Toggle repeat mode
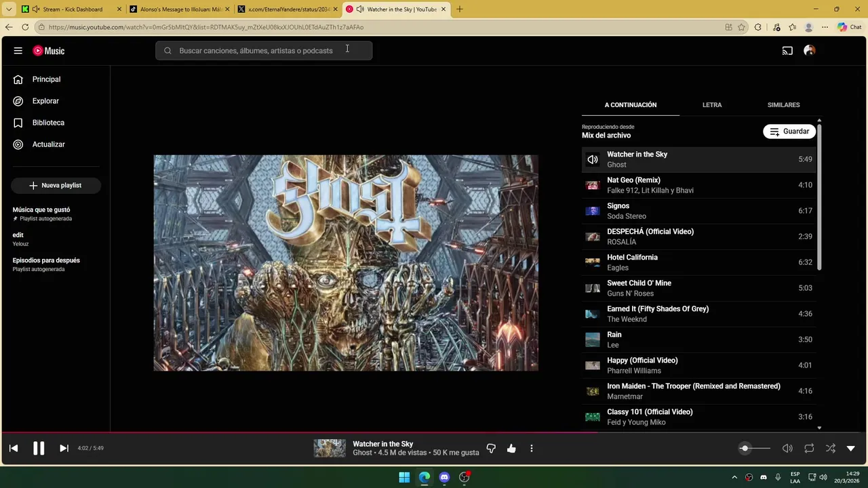The image size is (868, 488). click(x=809, y=448)
